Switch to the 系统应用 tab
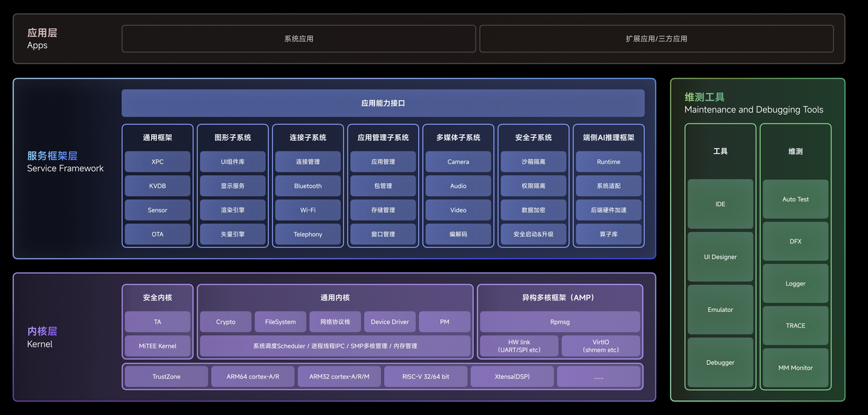Image resolution: width=868 pixels, height=415 pixels. [298, 38]
